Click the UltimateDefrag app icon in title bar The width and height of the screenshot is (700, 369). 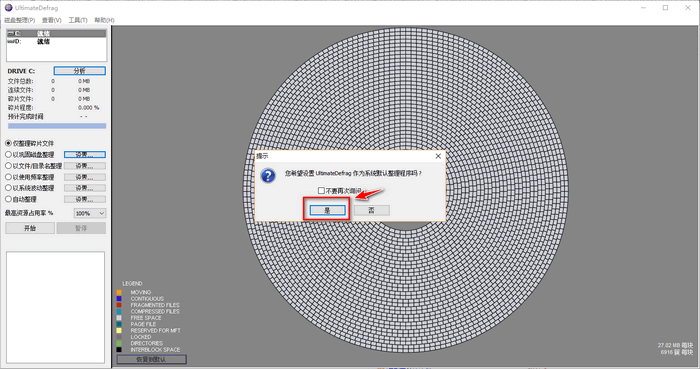[x=8, y=8]
